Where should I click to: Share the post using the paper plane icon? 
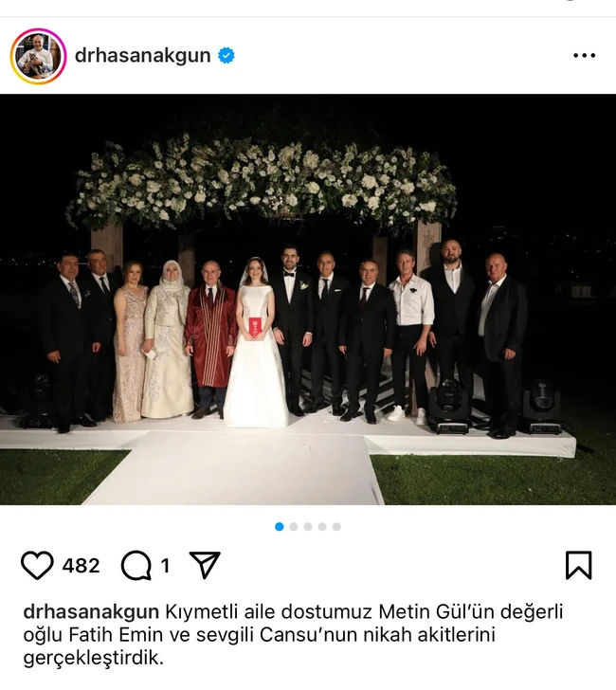click(205, 565)
